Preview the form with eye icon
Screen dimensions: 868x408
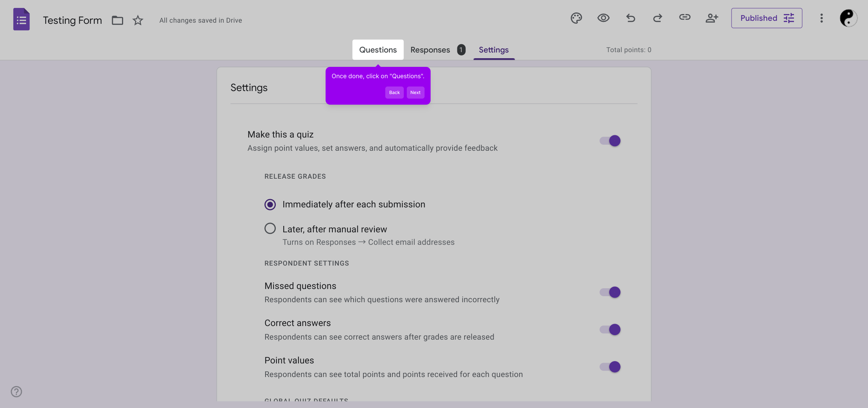[603, 18]
